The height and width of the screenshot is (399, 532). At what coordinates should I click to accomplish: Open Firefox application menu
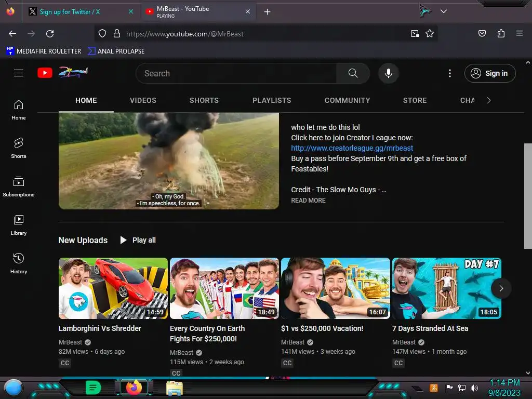520,33
